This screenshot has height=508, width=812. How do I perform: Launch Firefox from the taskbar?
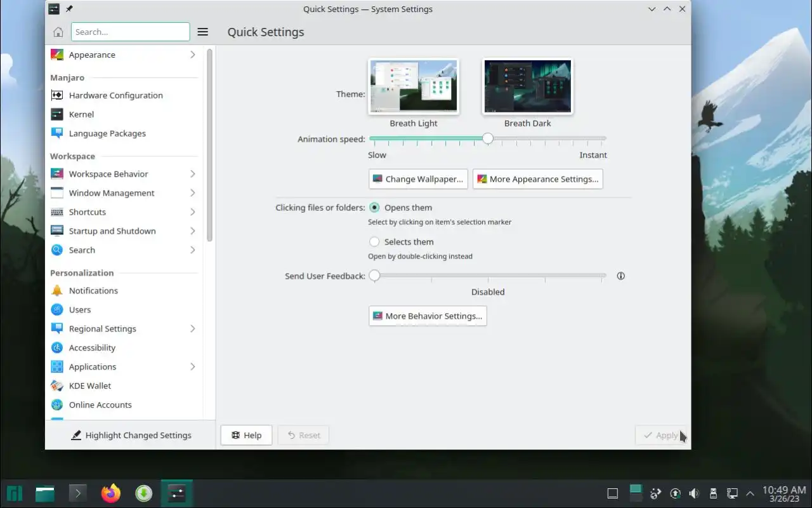coord(111,493)
